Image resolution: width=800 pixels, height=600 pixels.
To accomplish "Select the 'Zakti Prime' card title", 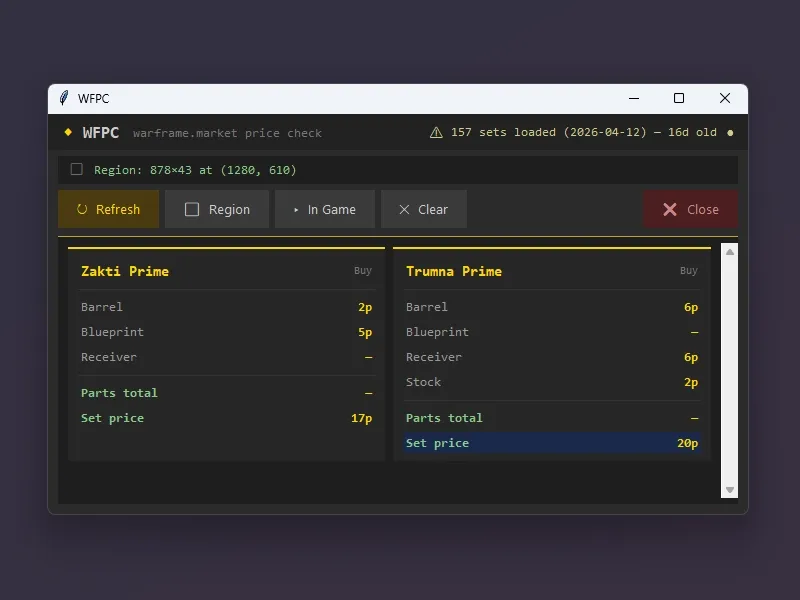I will tap(125, 271).
